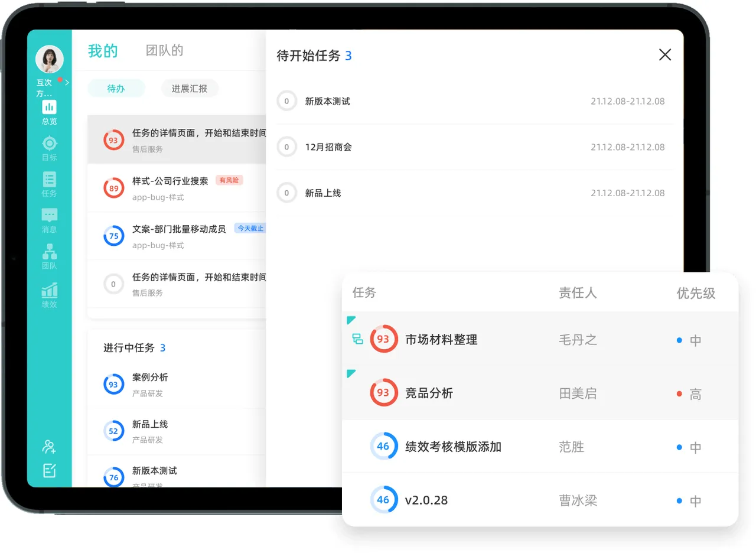Click the 46 progress ring of 绩效考核模版添加
Image resolution: width=756 pixels, height=553 pixels.
384,446
